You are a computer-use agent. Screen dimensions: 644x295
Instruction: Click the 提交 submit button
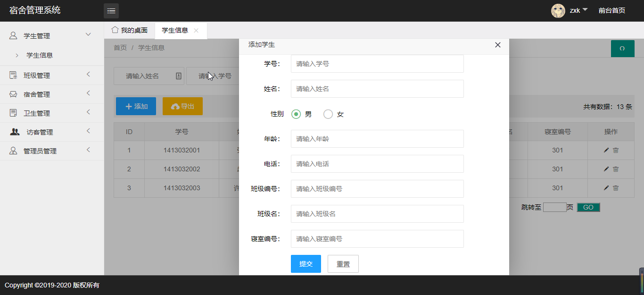[305, 264]
